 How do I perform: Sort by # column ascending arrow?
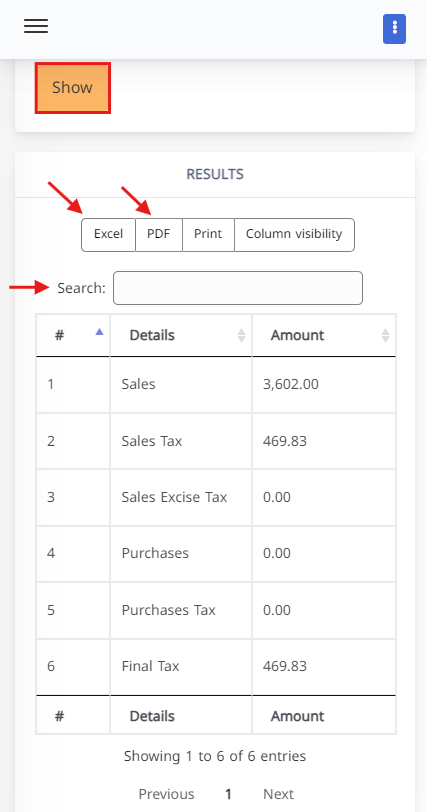click(99, 332)
